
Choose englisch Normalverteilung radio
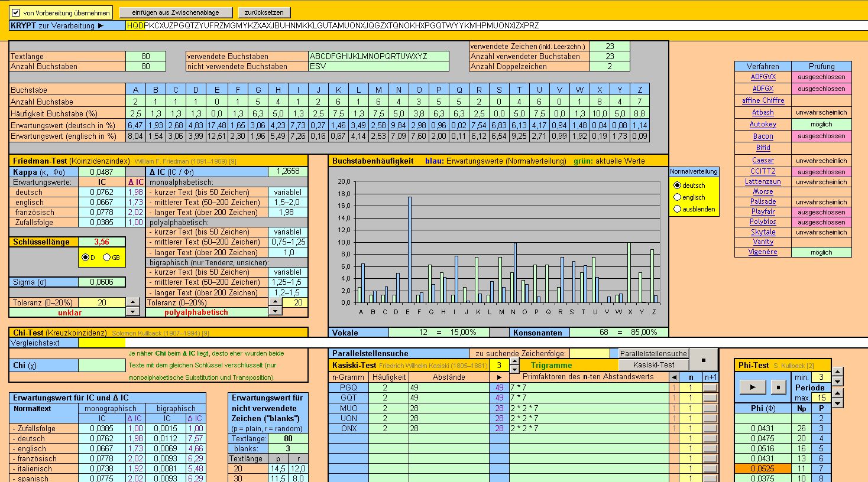[678, 197]
